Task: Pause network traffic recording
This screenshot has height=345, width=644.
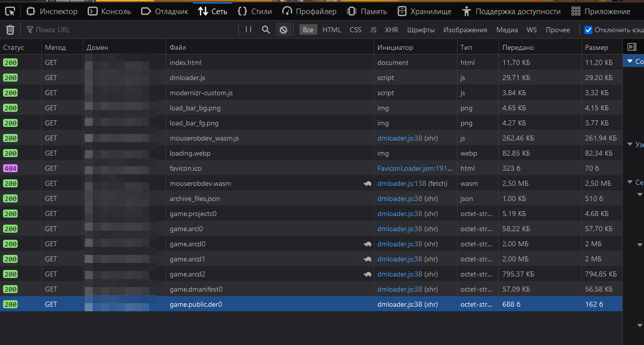Action: (x=247, y=30)
